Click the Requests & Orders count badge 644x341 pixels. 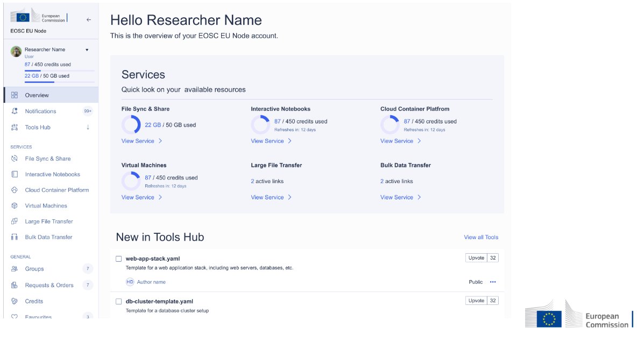click(88, 284)
